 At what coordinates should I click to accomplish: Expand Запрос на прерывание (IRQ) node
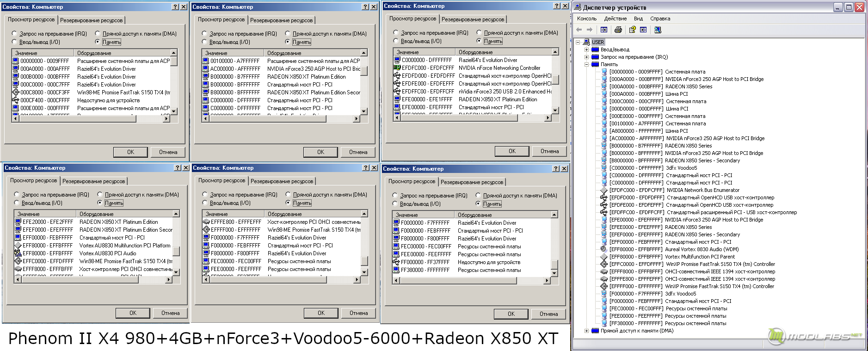586,57
